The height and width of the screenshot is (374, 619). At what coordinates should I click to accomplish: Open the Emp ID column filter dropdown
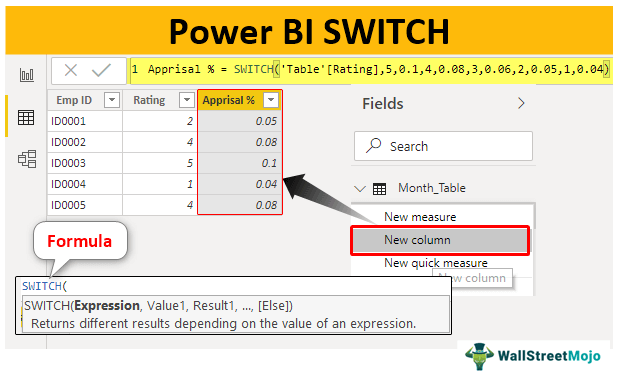click(x=112, y=100)
